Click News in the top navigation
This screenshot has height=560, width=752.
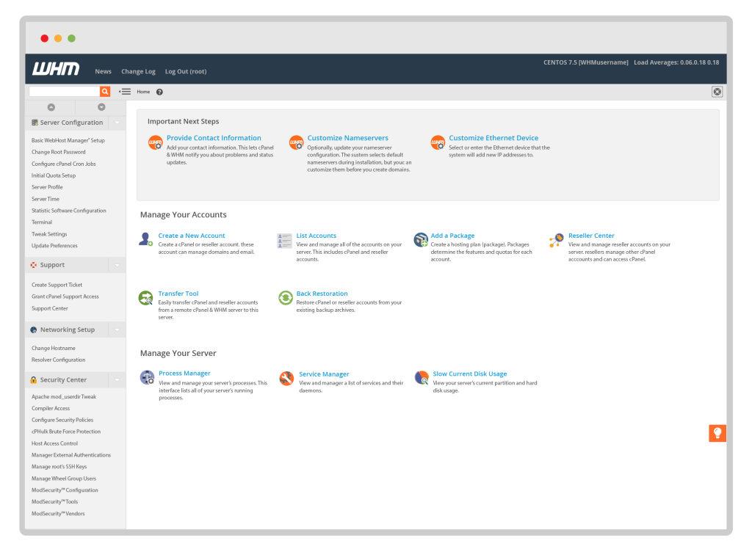(x=103, y=71)
